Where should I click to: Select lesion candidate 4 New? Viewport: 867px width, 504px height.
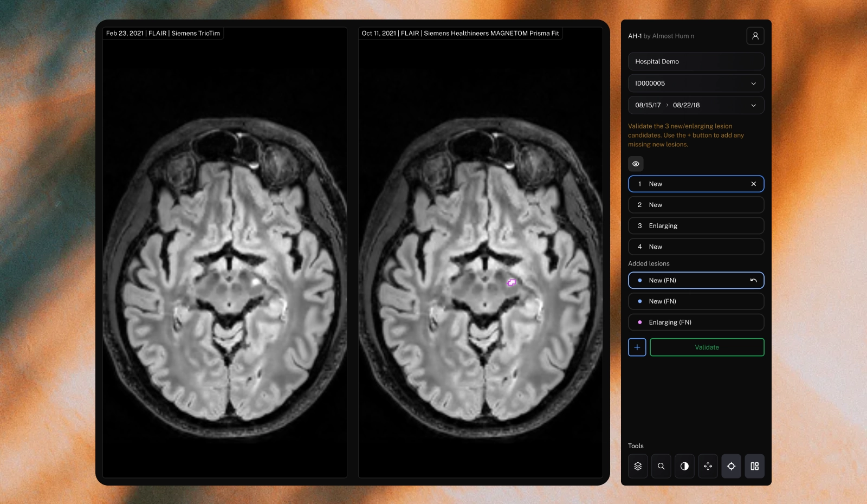click(x=696, y=247)
